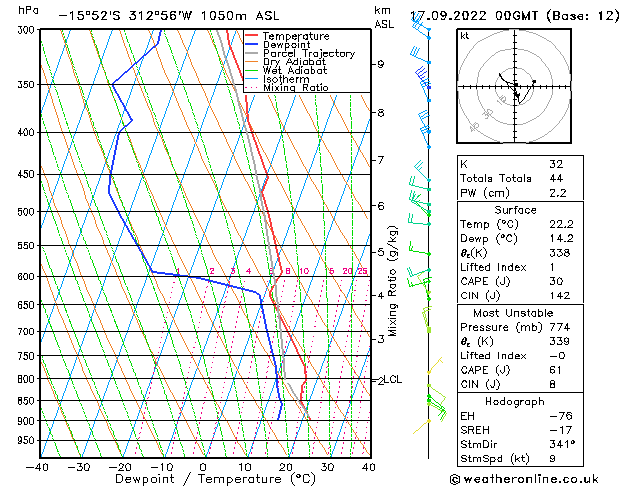Screen dimensions: 629x486
Task: Click the blue Dewpoint legend line swatch
Action: click(x=252, y=45)
